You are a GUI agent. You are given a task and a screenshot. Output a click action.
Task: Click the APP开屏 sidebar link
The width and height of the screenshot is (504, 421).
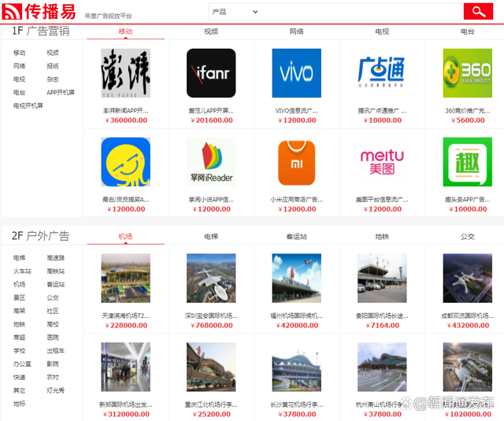pos(61,92)
